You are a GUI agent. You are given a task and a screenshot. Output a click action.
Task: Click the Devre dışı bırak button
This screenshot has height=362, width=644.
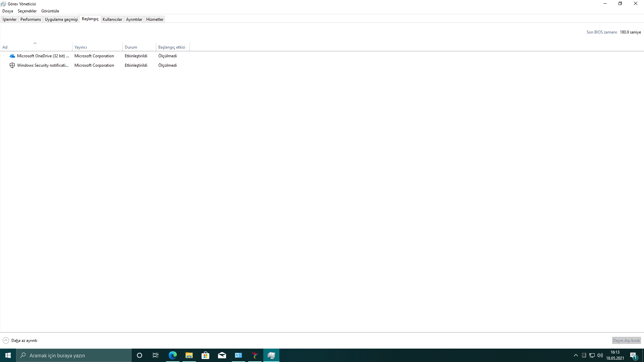pyautogui.click(x=626, y=341)
